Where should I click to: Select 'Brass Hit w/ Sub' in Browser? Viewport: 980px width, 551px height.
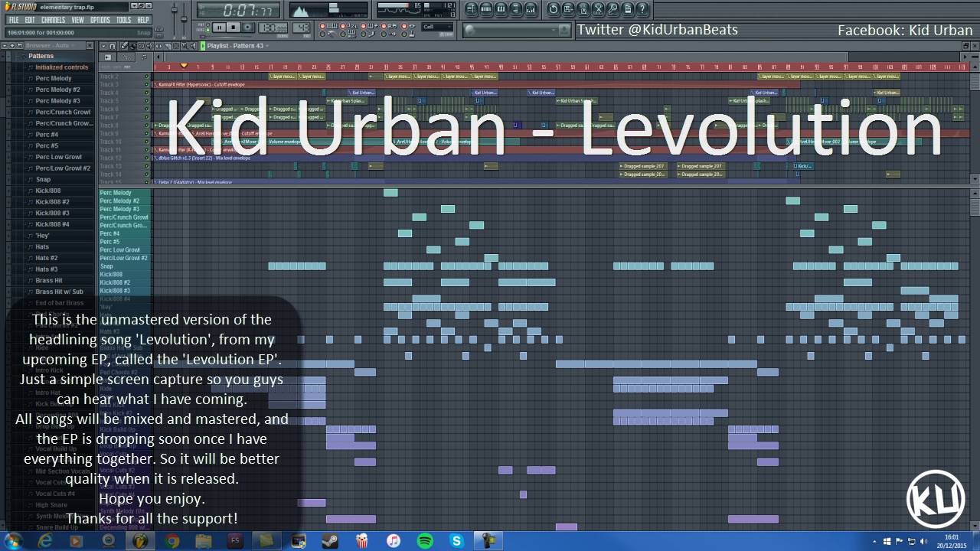click(60, 292)
